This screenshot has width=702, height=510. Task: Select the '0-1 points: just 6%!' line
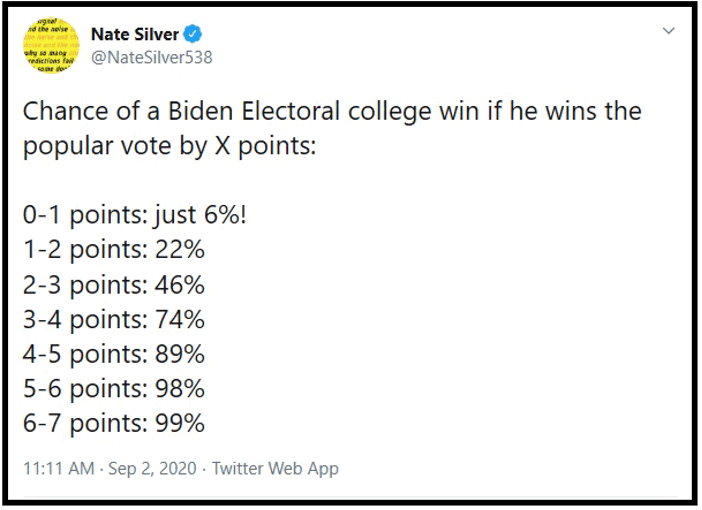pyautogui.click(x=135, y=215)
